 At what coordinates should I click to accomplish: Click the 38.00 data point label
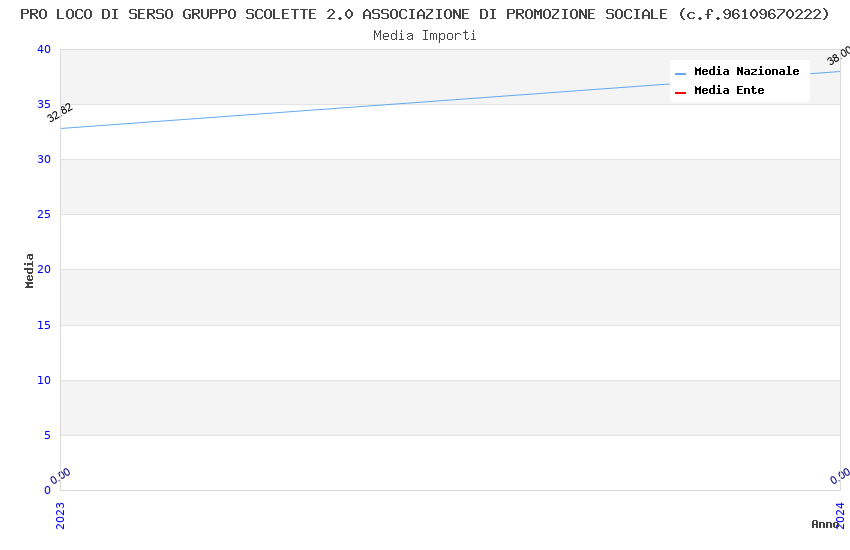839,55
